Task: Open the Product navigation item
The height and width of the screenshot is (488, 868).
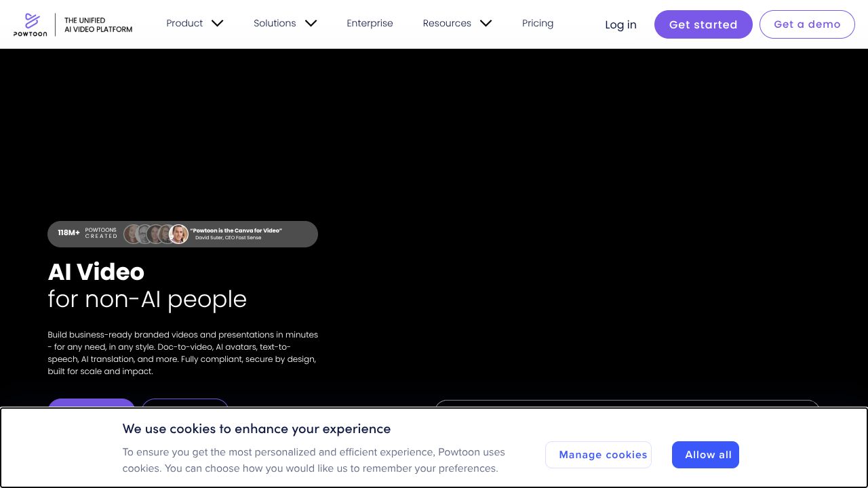Action: click(184, 23)
